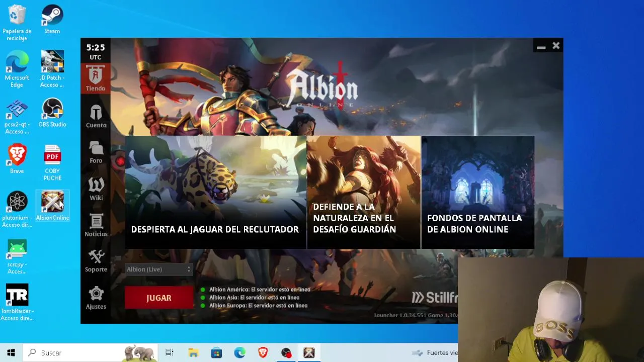Click the red JUGAR play button

[x=159, y=298]
